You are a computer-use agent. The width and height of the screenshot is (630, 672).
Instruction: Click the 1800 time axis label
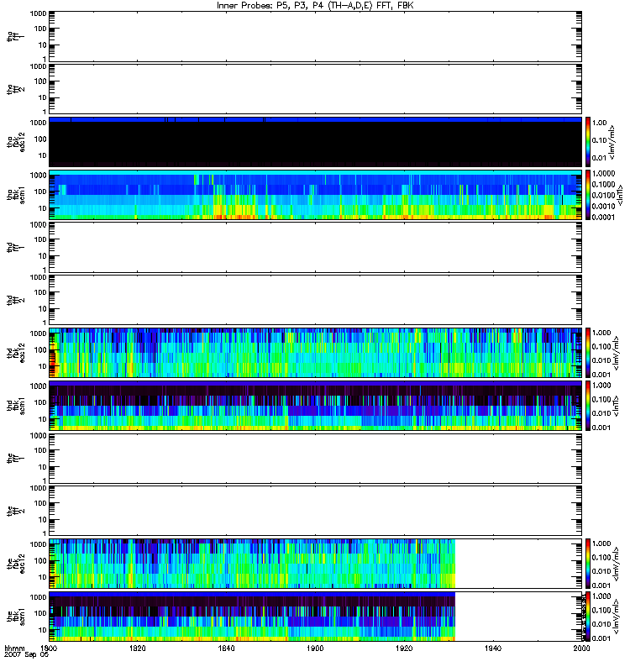click(49, 648)
